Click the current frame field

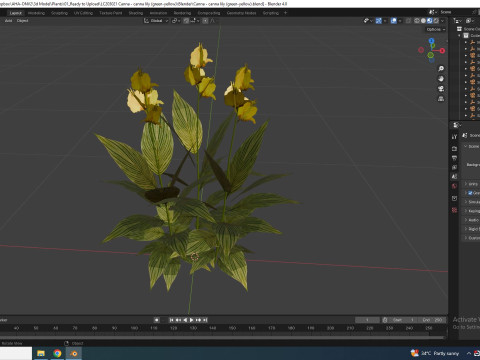(367, 320)
